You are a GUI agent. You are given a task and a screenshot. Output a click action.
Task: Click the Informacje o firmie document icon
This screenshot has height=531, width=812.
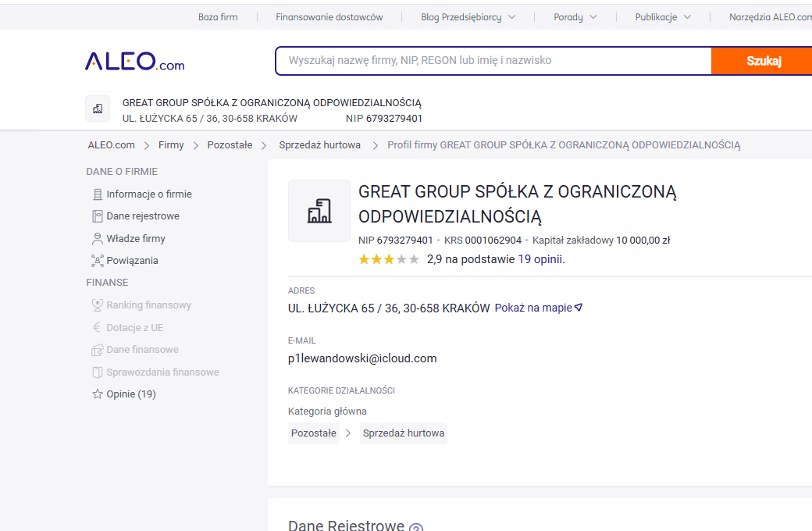(x=98, y=194)
